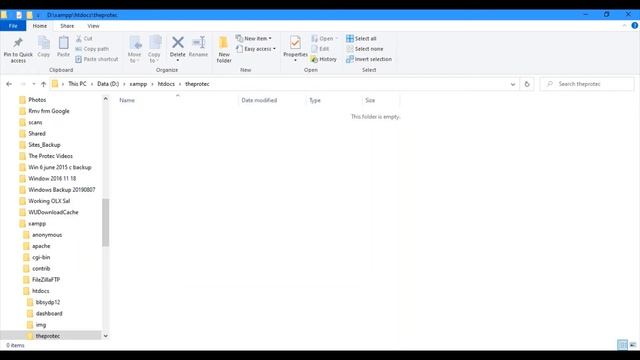Click the Search theprotec field

coord(587,84)
